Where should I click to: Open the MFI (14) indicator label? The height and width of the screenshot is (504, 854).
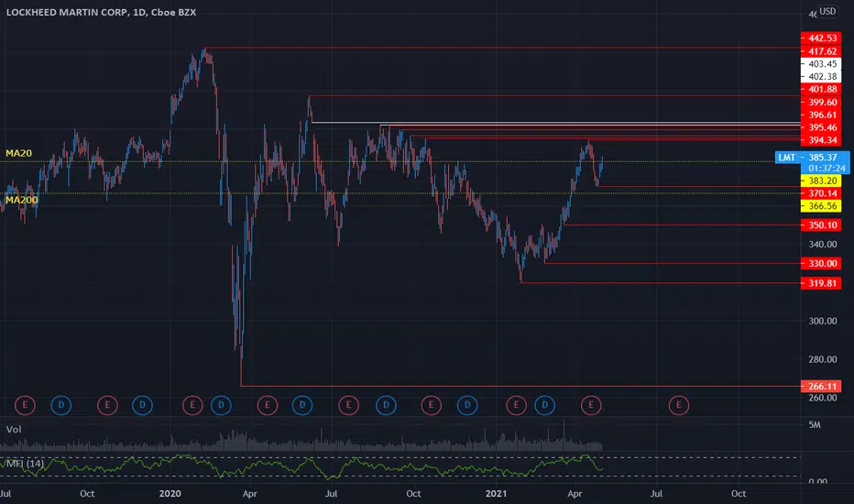(x=25, y=463)
